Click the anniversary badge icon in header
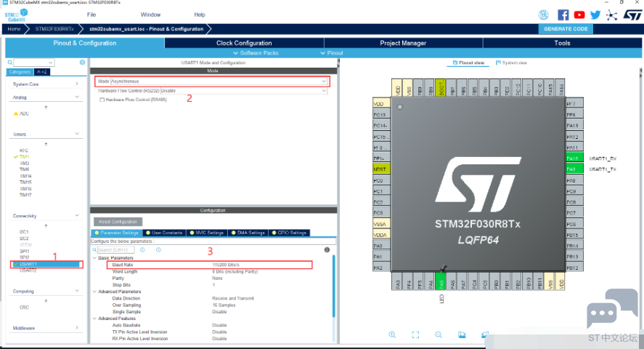Viewport: 644px width, 349px height. point(543,15)
